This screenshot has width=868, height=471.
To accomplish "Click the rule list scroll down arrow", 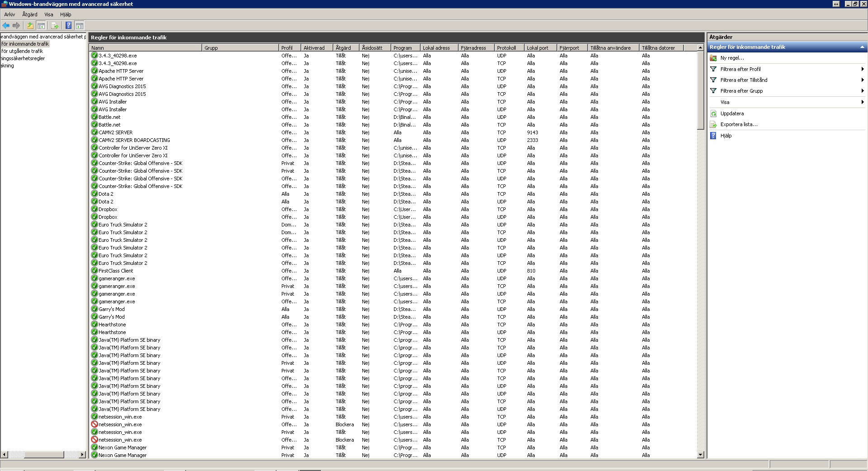I will (x=701, y=455).
